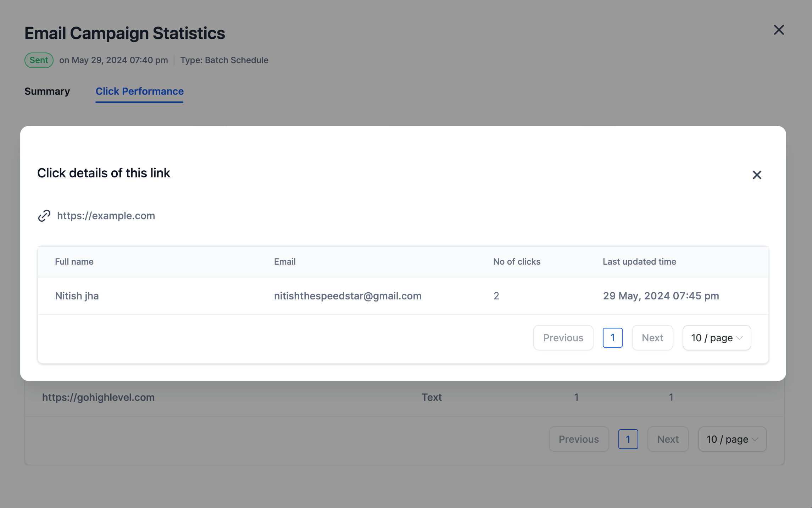
Task: Open the https://example.com link
Action: pyautogui.click(x=106, y=215)
